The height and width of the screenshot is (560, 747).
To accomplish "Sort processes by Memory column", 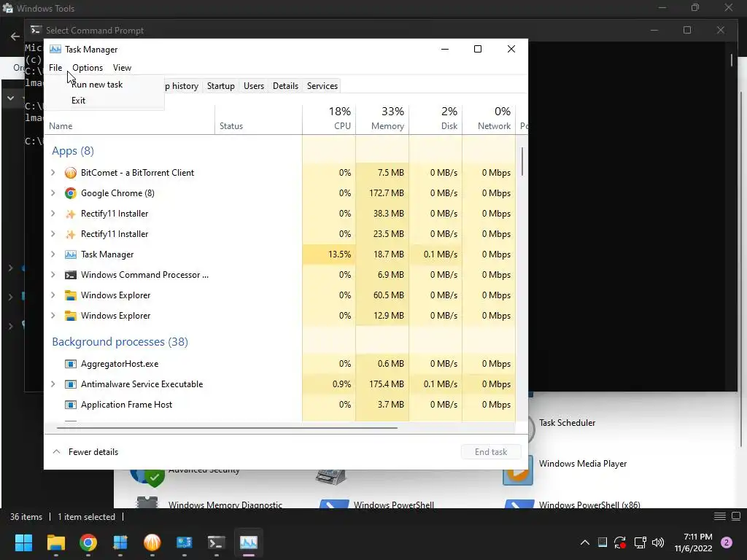I will click(x=382, y=119).
